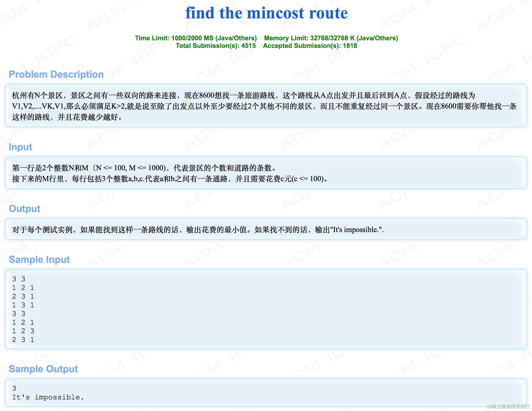This screenshot has width=532, height=411.
Task: Click the "It's impossible." sample output line
Action: [48, 397]
